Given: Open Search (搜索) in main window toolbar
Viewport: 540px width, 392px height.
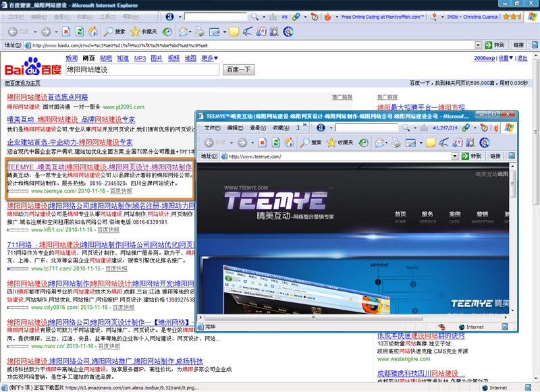Looking at the screenshot, I should [114, 32].
